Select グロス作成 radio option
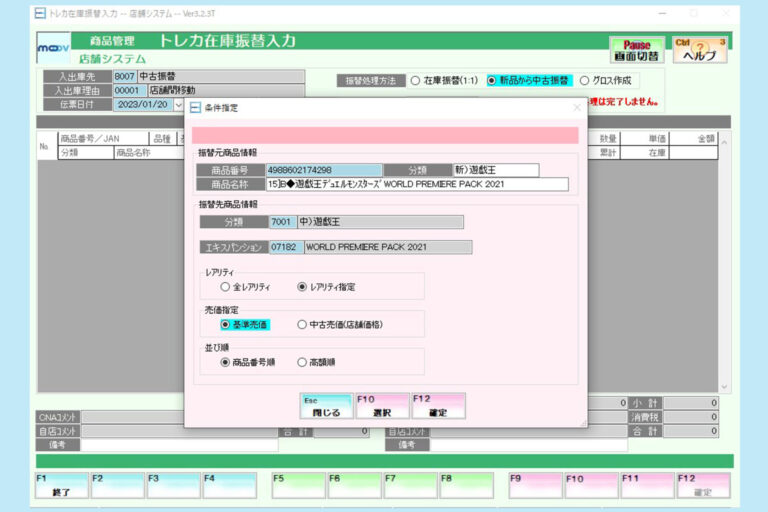The height and width of the screenshot is (512, 768). click(606, 80)
